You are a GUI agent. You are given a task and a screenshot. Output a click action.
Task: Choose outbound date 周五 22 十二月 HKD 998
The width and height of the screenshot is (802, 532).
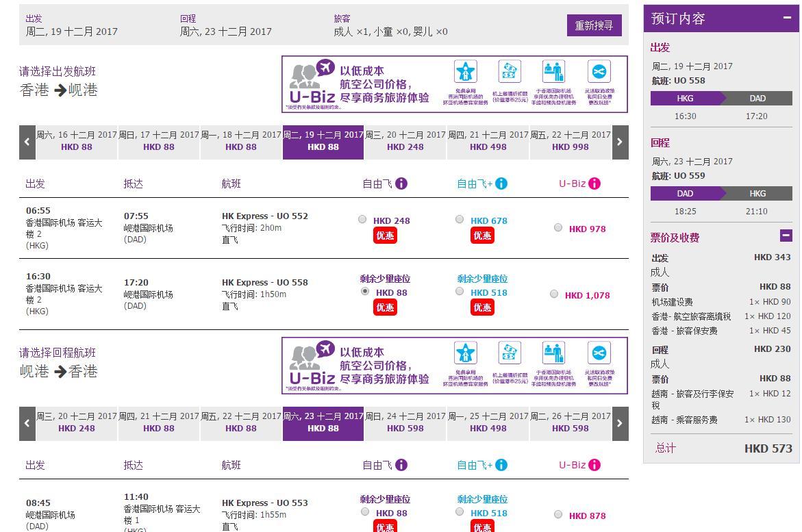tap(571, 142)
